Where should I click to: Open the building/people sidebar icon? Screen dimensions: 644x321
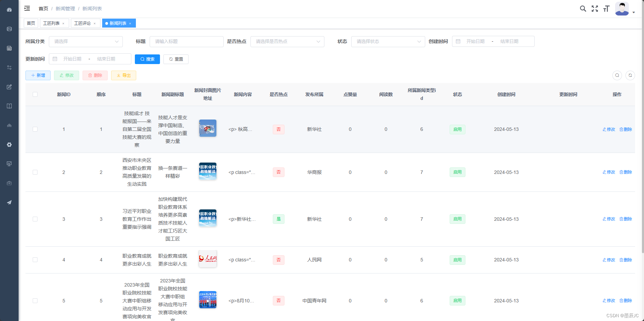9,125
